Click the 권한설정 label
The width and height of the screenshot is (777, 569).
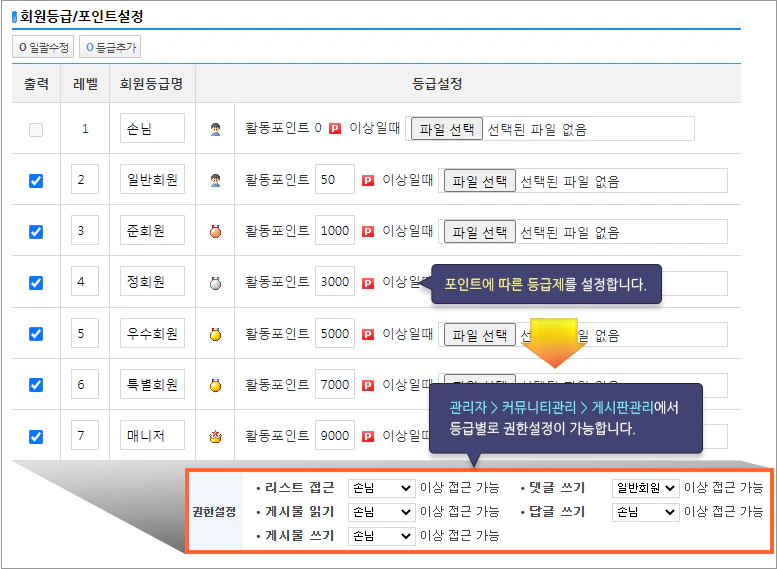tap(214, 512)
